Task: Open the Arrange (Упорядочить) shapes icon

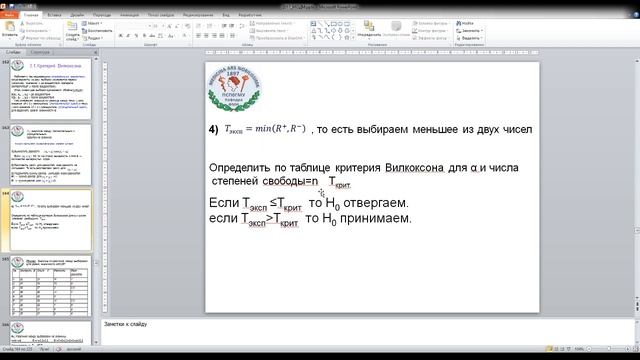Action: pyautogui.click(x=369, y=30)
